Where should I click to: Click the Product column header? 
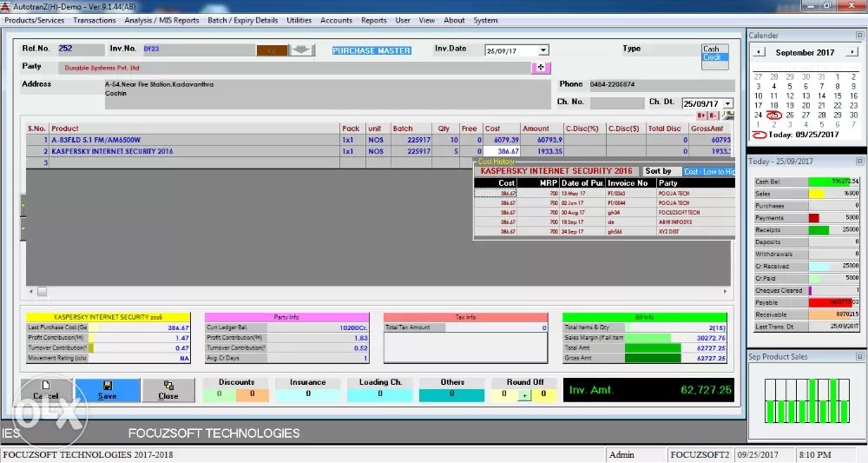194,129
